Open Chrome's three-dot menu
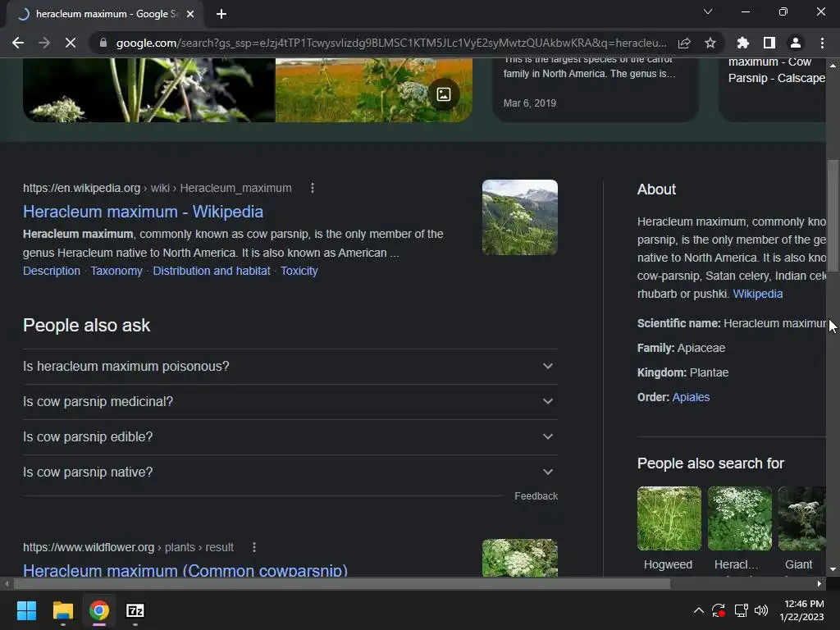The height and width of the screenshot is (630, 840). coord(822,43)
